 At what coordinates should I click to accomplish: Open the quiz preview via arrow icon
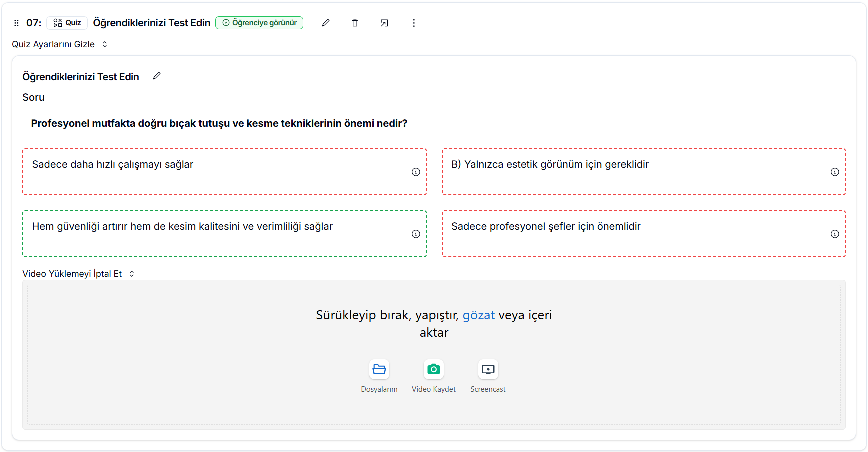click(x=384, y=23)
